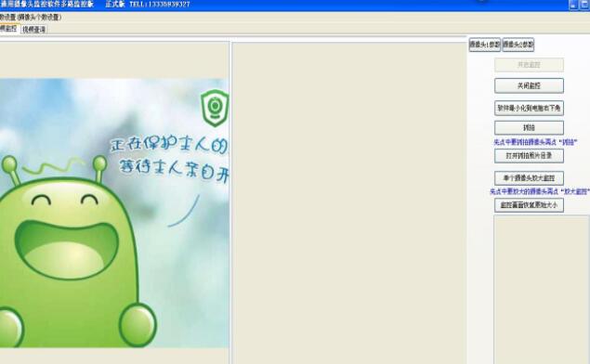Click the blue hint text about 抓拍

535,142
